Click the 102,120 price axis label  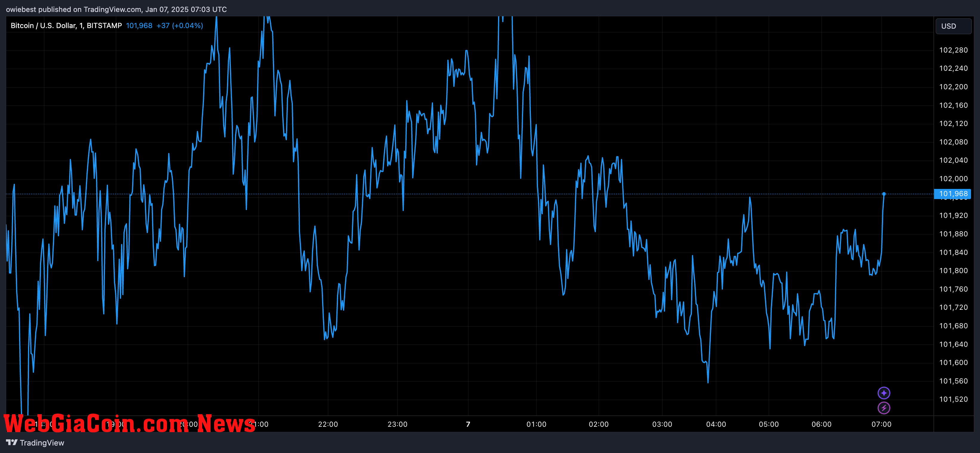tap(953, 123)
